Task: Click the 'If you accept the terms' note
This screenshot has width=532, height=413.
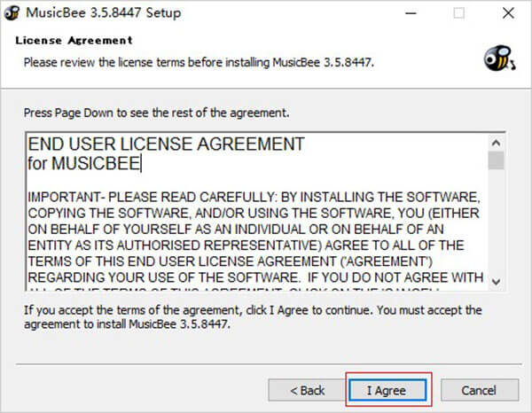Action: tap(253, 317)
